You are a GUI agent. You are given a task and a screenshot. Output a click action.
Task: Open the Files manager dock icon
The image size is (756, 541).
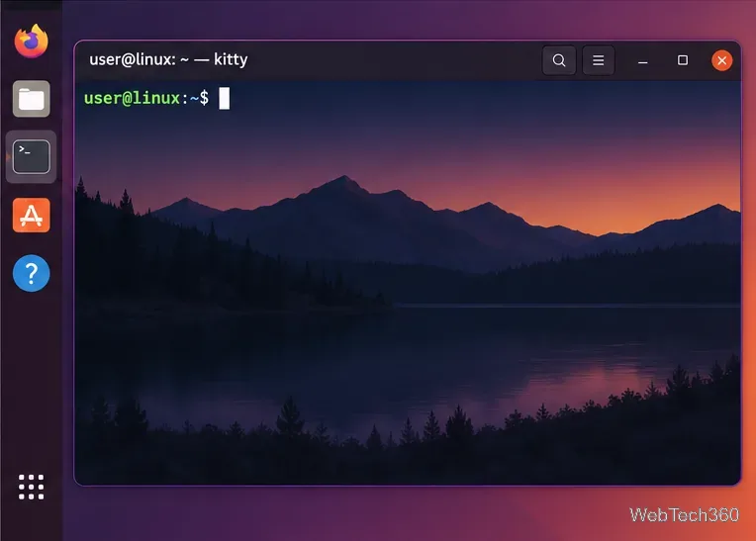tap(32, 99)
